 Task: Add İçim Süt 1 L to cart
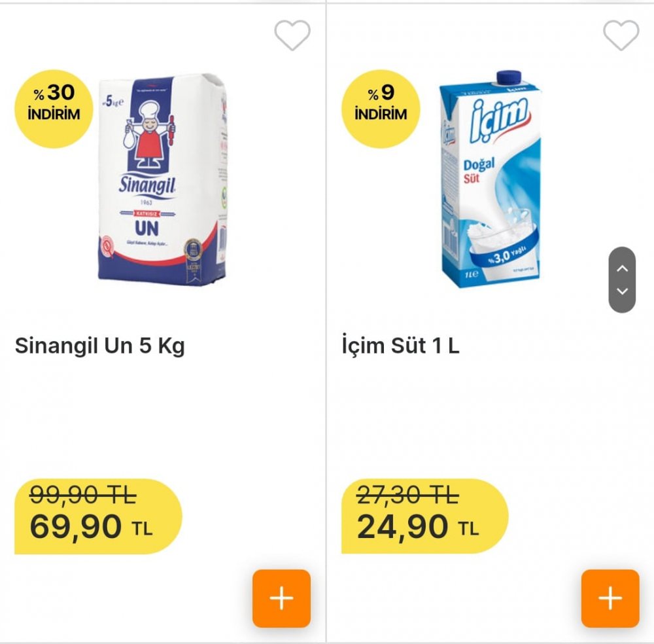coord(610,598)
